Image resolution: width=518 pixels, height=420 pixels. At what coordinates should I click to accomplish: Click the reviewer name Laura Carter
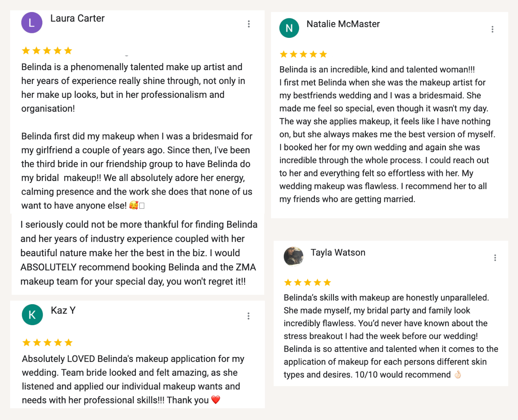tap(77, 18)
